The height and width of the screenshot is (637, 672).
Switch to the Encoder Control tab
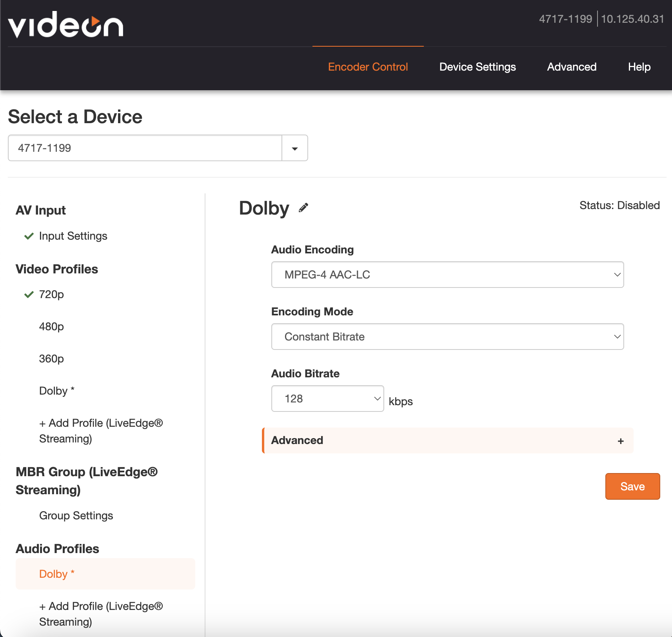point(368,67)
